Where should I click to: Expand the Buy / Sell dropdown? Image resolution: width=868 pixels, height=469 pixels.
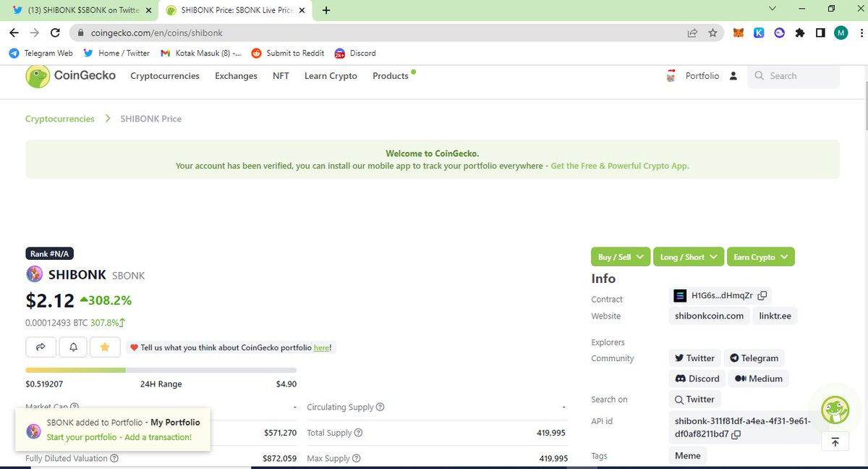(x=621, y=257)
